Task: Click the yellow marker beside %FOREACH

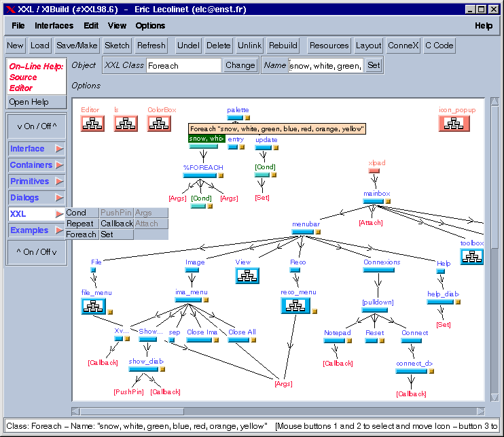Action: click(221, 175)
